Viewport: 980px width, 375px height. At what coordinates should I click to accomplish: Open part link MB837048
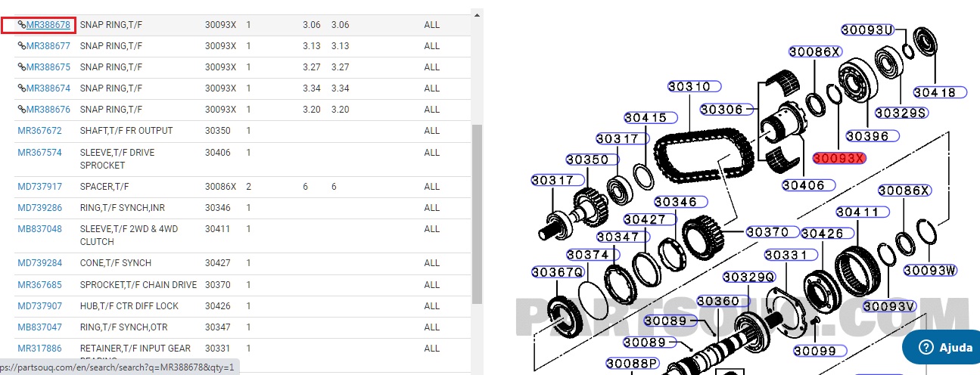point(39,229)
